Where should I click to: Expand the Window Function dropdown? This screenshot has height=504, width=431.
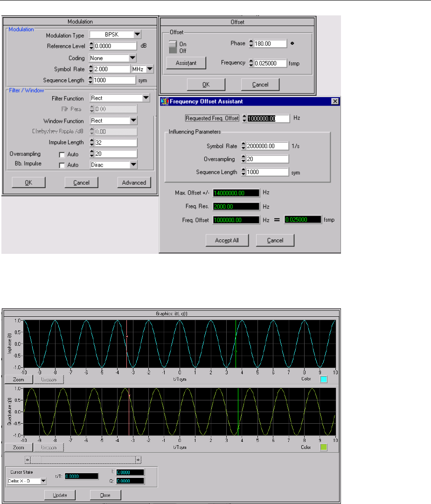pos(133,120)
